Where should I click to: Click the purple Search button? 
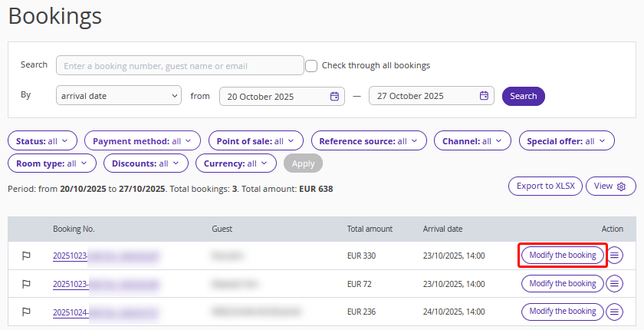(x=523, y=96)
